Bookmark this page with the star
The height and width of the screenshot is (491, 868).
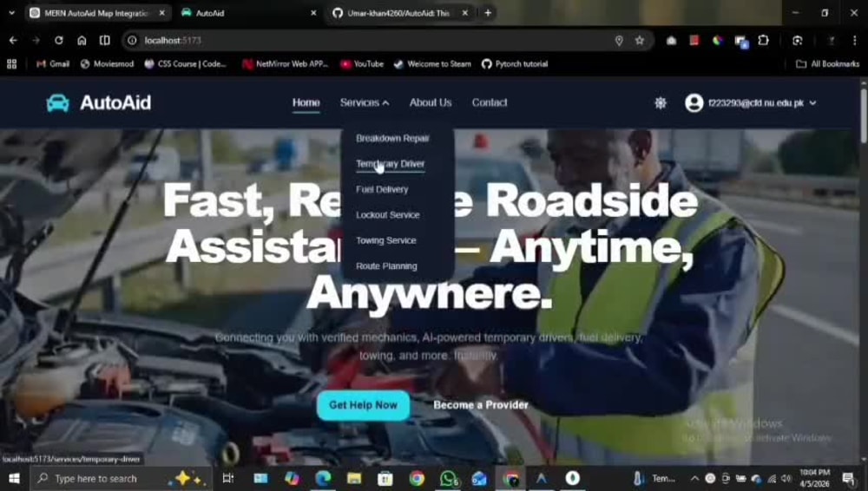coord(640,41)
